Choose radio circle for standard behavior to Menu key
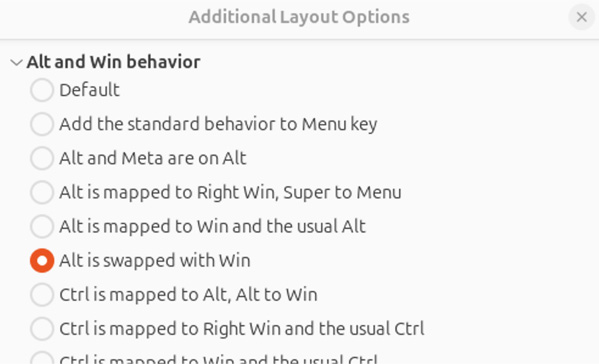Screen dimensions: 599x364 pyautogui.click(x=42, y=124)
